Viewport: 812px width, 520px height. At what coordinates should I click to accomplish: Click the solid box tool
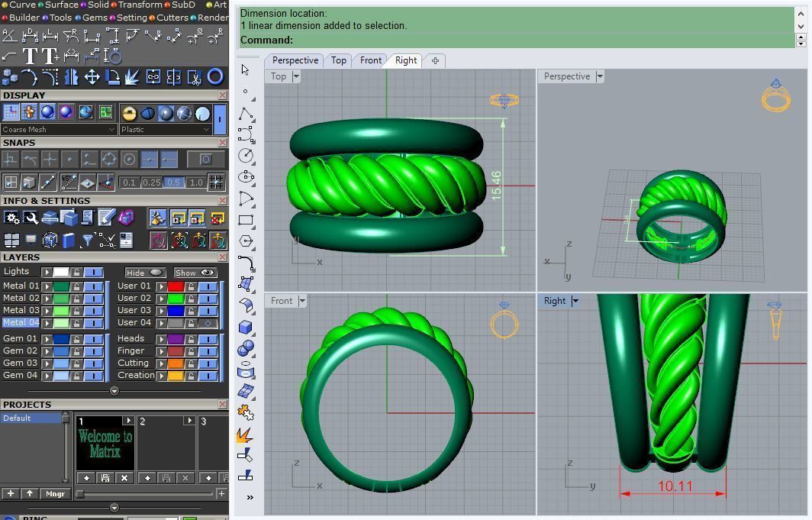[246, 327]
